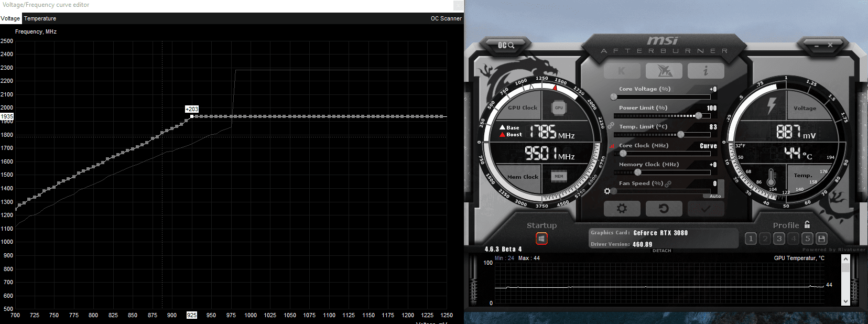Viewport: 868px width, 324px height.
Task: Click the Temp. Limit value 83
Action: pos(713,127)
